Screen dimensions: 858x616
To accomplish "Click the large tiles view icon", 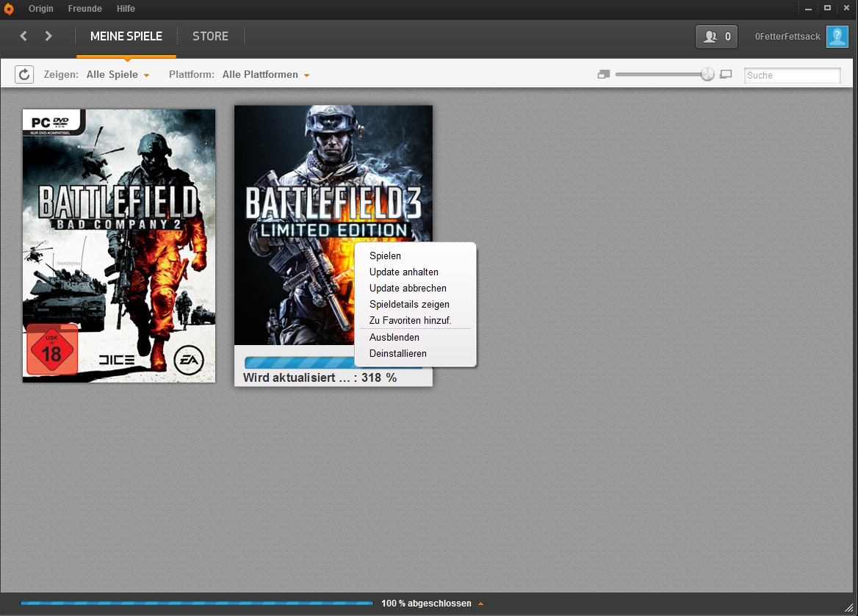I will click(726, 74).
